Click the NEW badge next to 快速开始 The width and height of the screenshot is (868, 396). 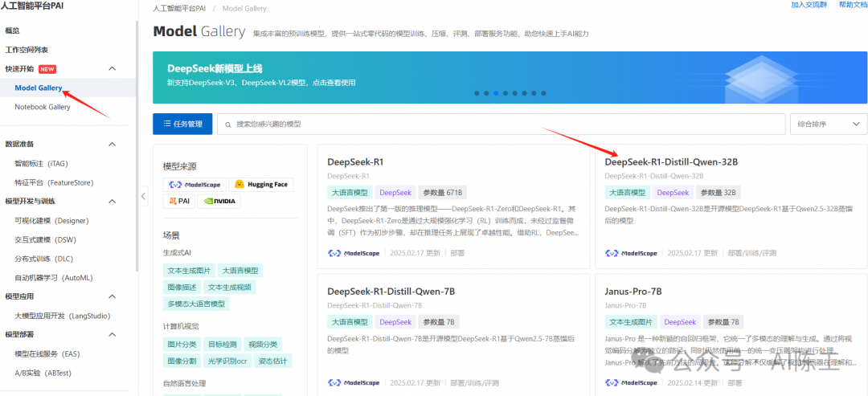[x=47, y=69]
